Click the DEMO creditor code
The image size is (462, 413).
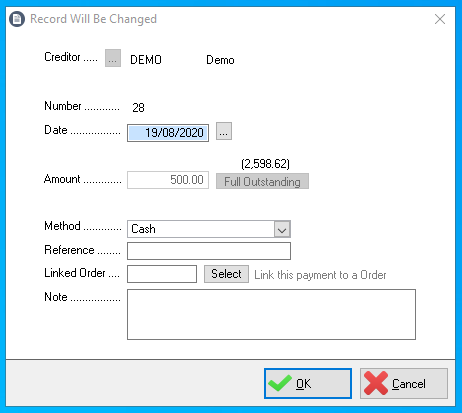tap(146, 60)
